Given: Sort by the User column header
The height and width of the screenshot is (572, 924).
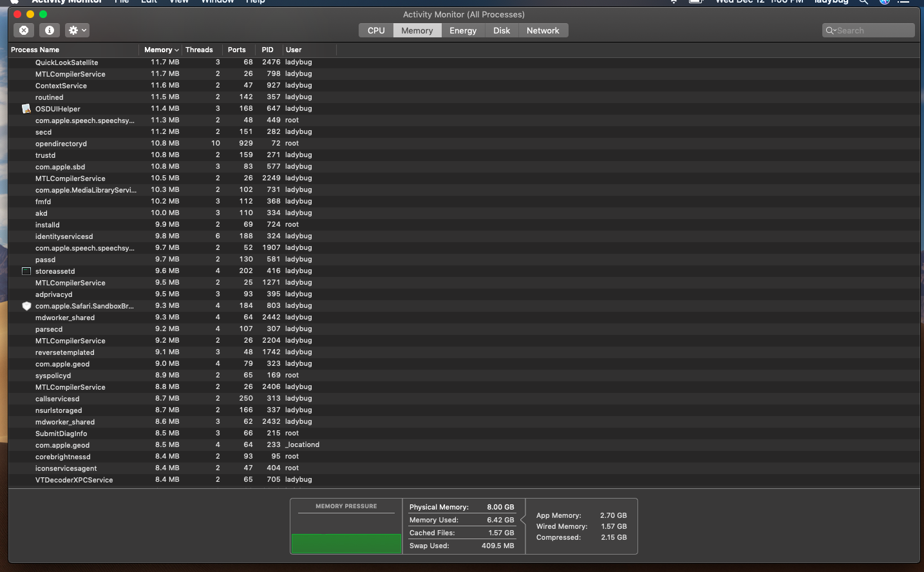Looking at the screenshot, I should [309, 50].
